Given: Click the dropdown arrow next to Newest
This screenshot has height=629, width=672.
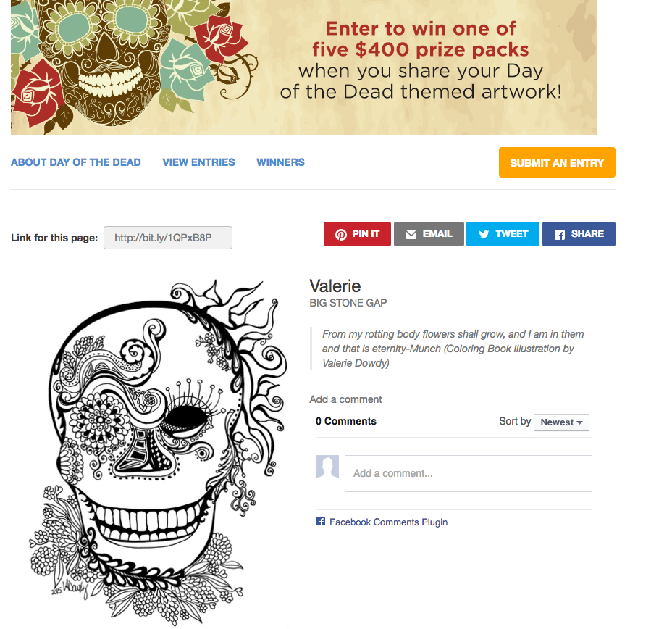Looking at the screenshot, I should click(579, 422).
